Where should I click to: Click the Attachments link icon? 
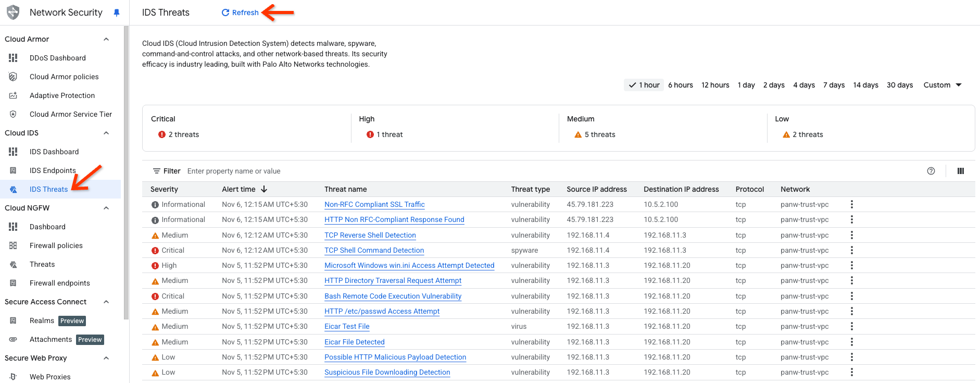(13, 339)
